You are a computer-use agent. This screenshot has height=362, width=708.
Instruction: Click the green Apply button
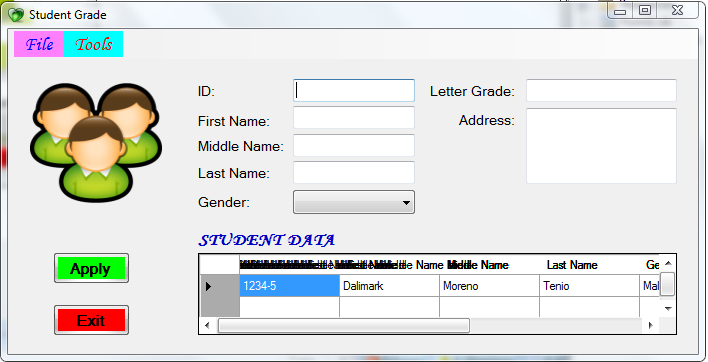coord(91,268)
